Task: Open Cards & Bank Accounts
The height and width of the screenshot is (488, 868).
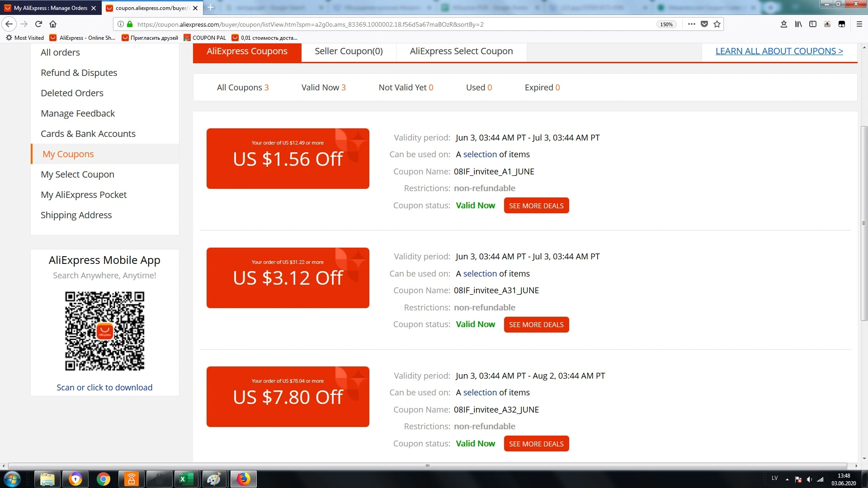Action: coord(88,134)
